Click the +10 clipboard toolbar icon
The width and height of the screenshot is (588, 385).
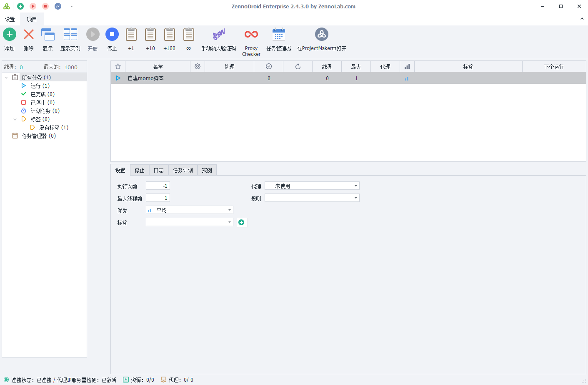coord(150,34)
